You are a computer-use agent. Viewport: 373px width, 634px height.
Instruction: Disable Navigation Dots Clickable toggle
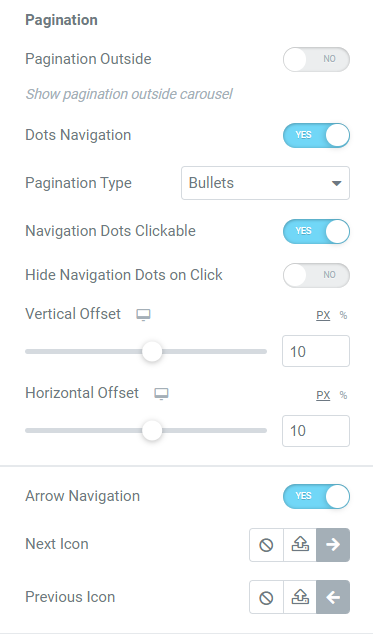pyautogui.click(x=316, y=231)
